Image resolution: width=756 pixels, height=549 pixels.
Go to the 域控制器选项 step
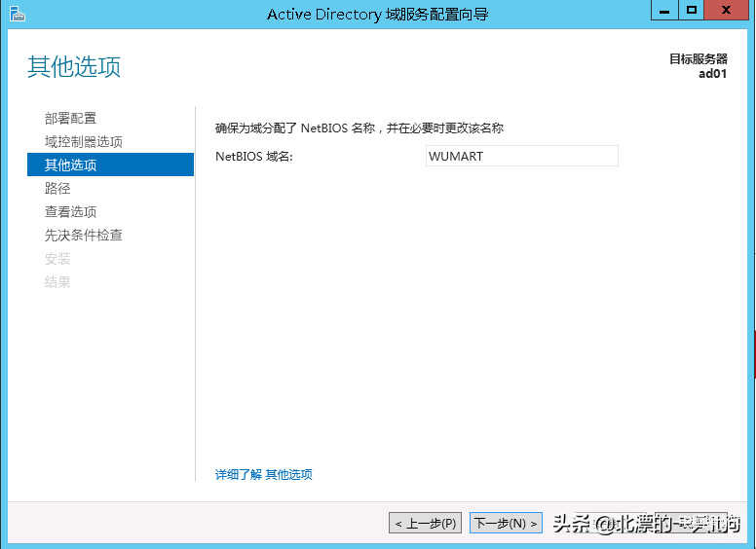pos(84,141)
